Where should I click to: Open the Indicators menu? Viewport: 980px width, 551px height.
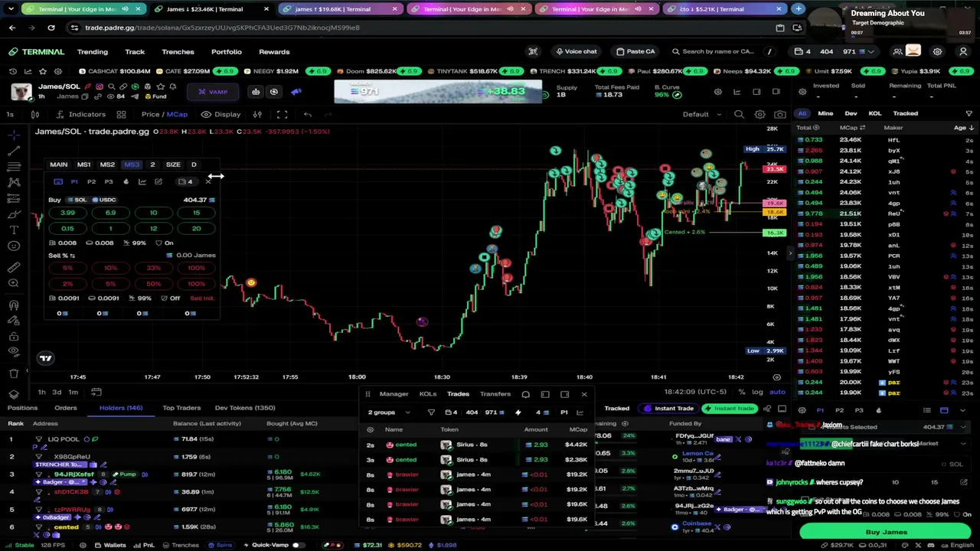point(80,114)
